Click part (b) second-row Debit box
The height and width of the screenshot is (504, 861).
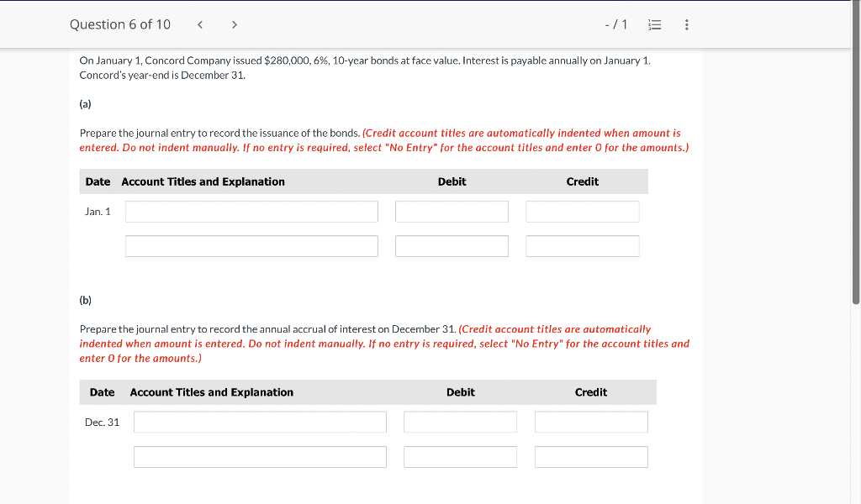click(460, 456)
